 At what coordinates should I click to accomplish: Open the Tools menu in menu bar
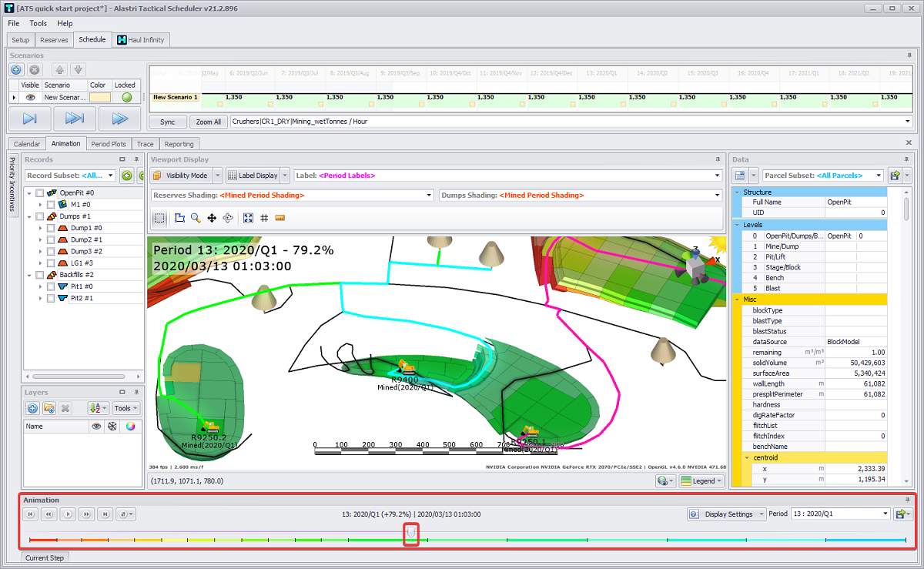click(38, 24)
